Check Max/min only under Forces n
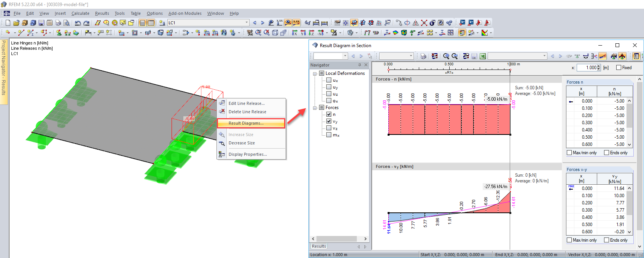 coord(569,153)
